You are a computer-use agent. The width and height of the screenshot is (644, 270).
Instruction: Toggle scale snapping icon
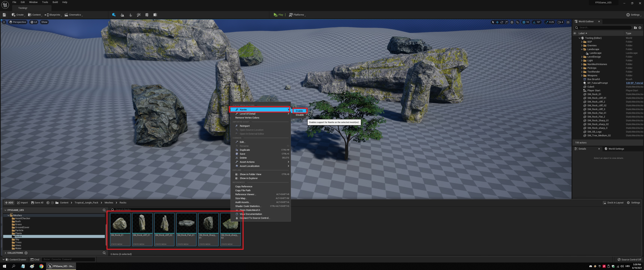[547, 22]
